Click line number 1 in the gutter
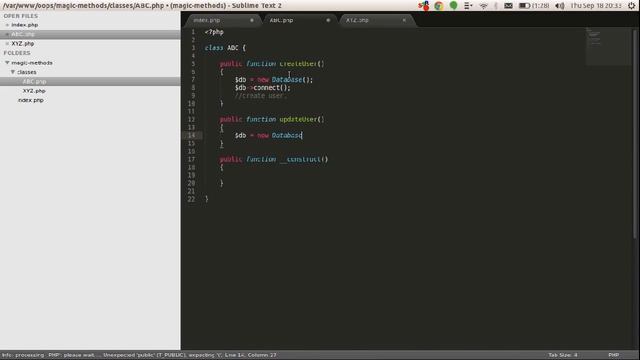 coord(193,32)
